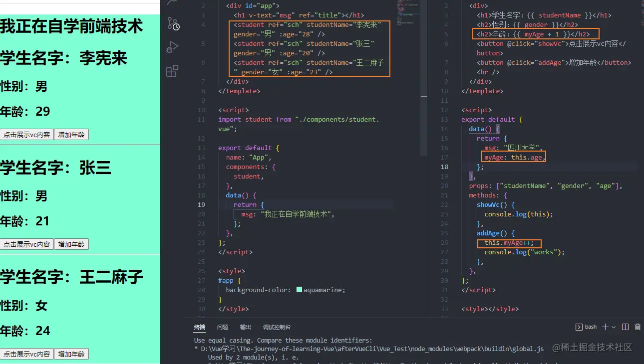Click the text 年龄：24
644x364 pixels.
[x=25, y=331]
